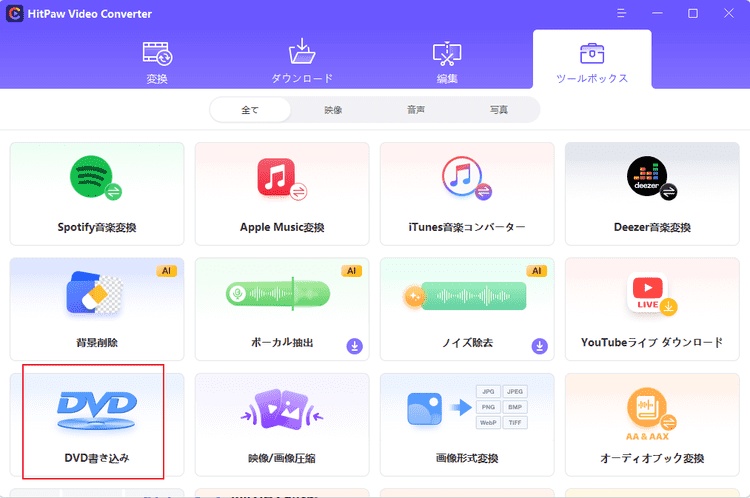Viewport: 750px width, 498px height.
Task: Click the 変換 film reel icon
Action: pos(157,53)
